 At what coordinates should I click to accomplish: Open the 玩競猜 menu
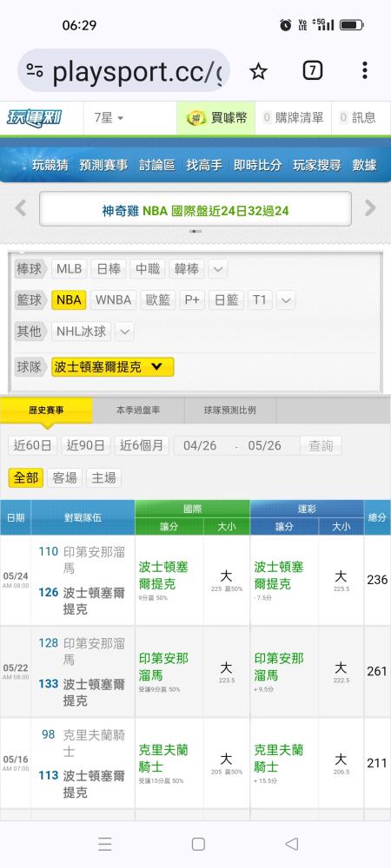[50, 165]
